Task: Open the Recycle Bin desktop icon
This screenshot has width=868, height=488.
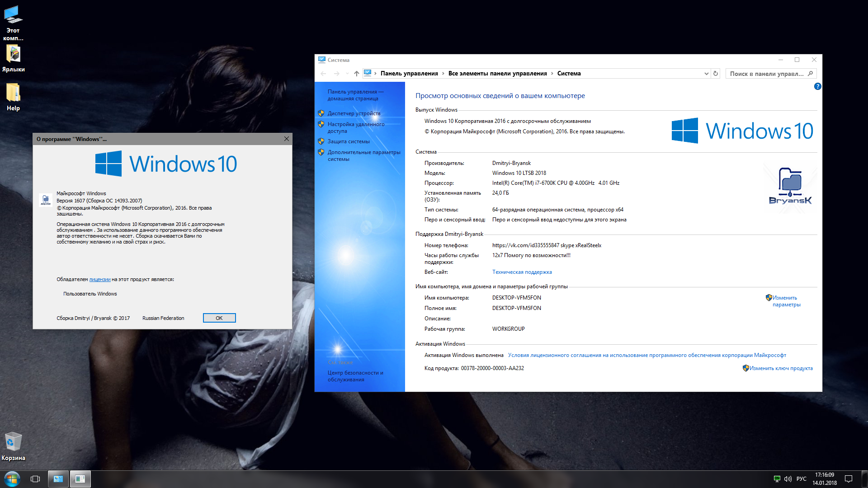Action: point(13,442)
